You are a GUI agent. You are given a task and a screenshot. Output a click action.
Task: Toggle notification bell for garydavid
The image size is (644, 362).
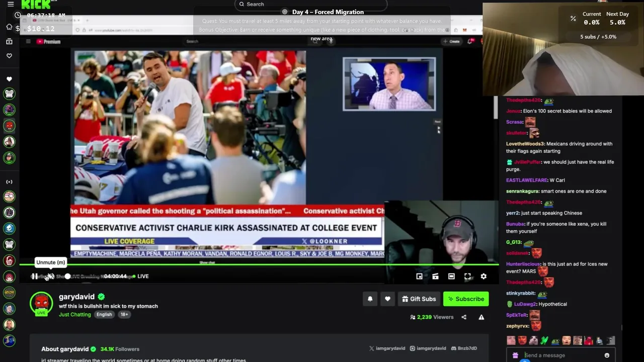pos(370,299)
